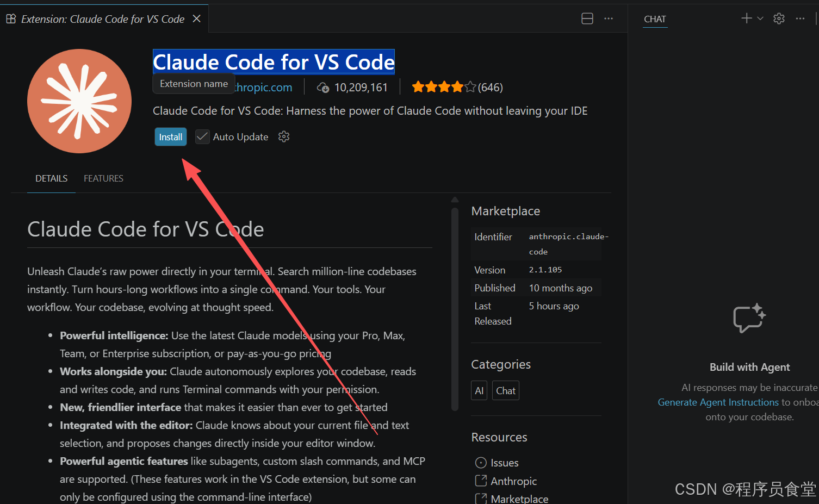
Task: Close the Claude Code extension tab
Action: point(197,18)
